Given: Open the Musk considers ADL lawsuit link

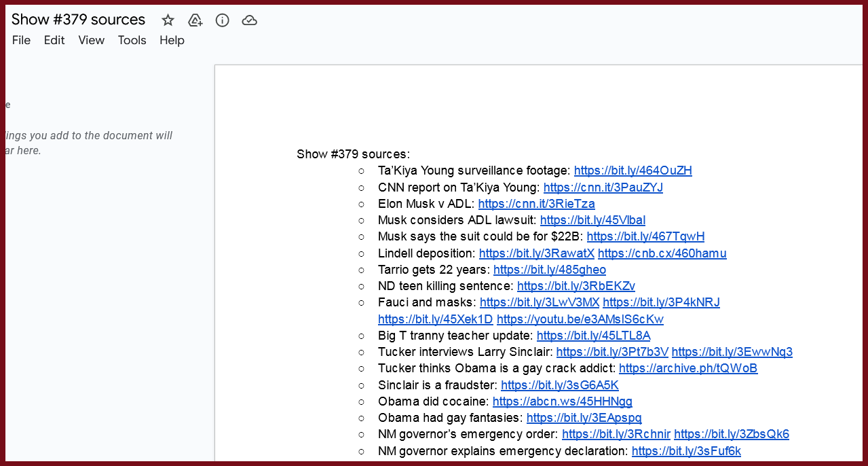Looking at the screenshot, I should click(593, 220).
